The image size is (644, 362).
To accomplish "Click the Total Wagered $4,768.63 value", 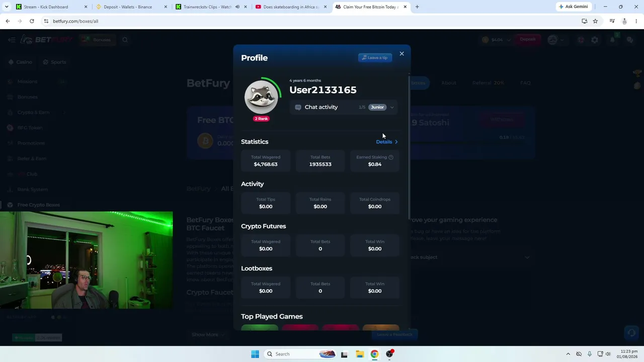I will (266, 164).
